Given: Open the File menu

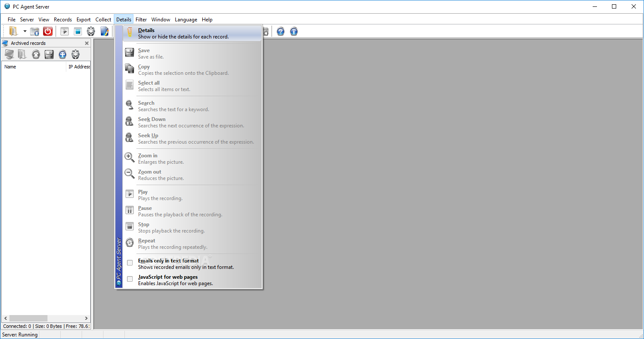Looking at the screenshot, I should click(x=12, y=20).
